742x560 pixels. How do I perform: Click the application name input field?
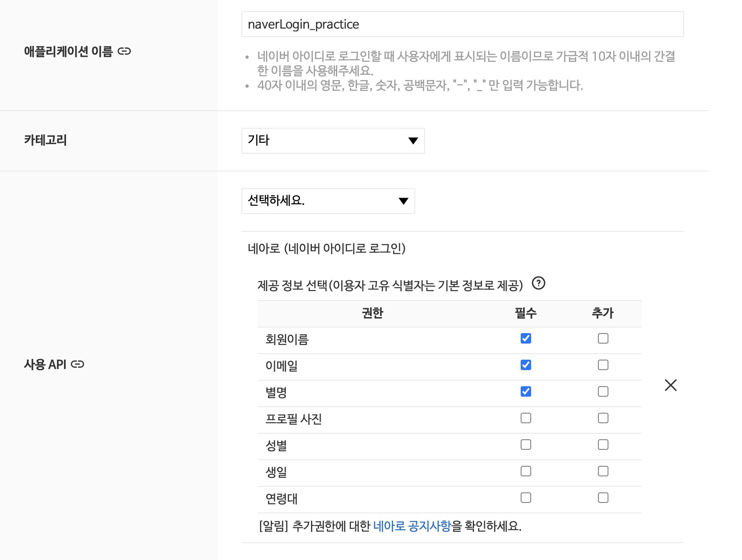(x=462, y=25)
